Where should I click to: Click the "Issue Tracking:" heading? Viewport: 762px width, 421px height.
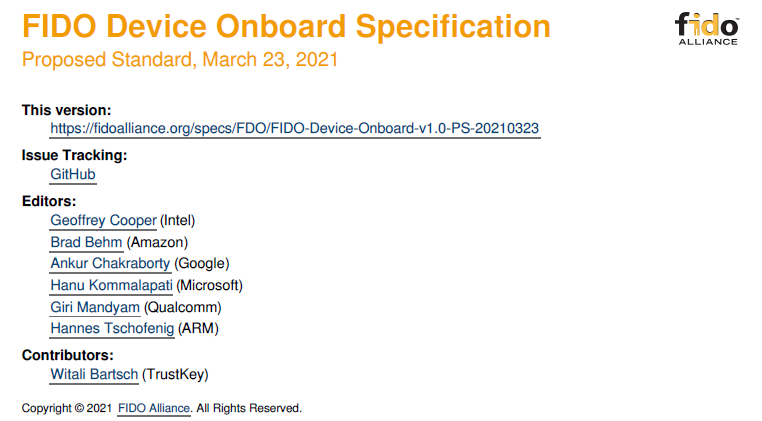click(74, 155)
